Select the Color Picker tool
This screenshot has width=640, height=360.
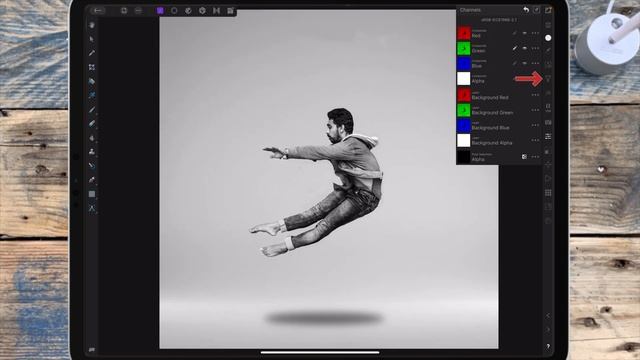pos(92,53)
